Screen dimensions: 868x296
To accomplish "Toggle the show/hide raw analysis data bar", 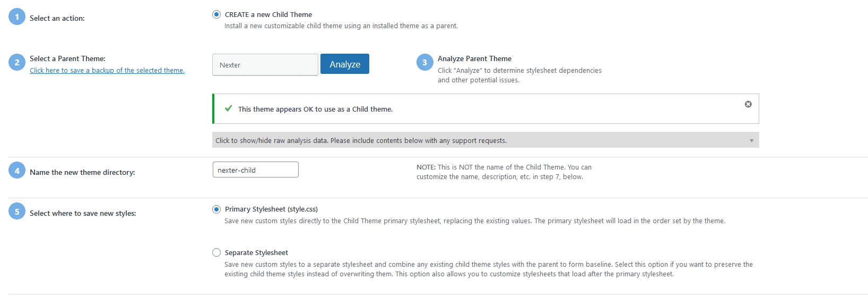I will (485, 140).
